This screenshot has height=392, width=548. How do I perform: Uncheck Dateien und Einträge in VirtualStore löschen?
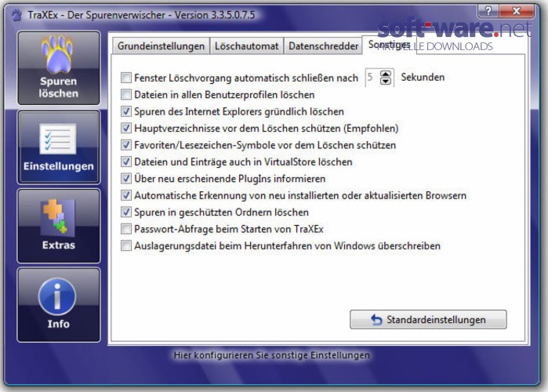125,162
